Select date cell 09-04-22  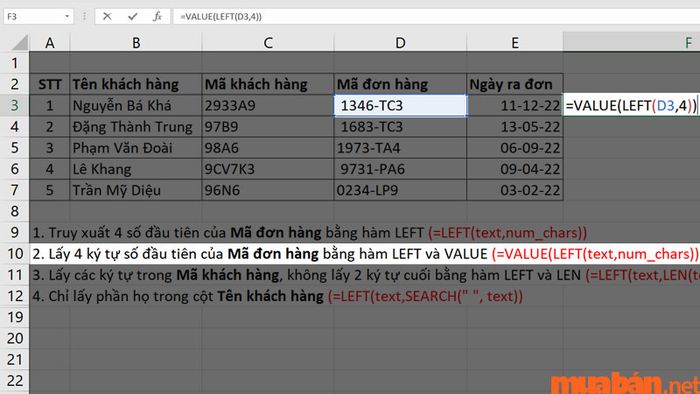click(515, 169)
